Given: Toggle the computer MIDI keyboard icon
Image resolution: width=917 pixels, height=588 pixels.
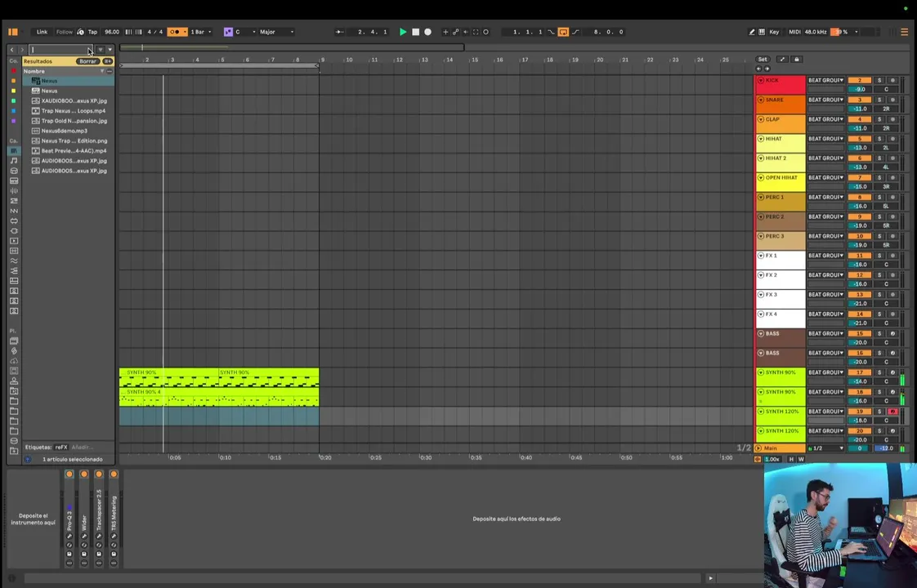Looking at the screenshot, I should 762,32.
